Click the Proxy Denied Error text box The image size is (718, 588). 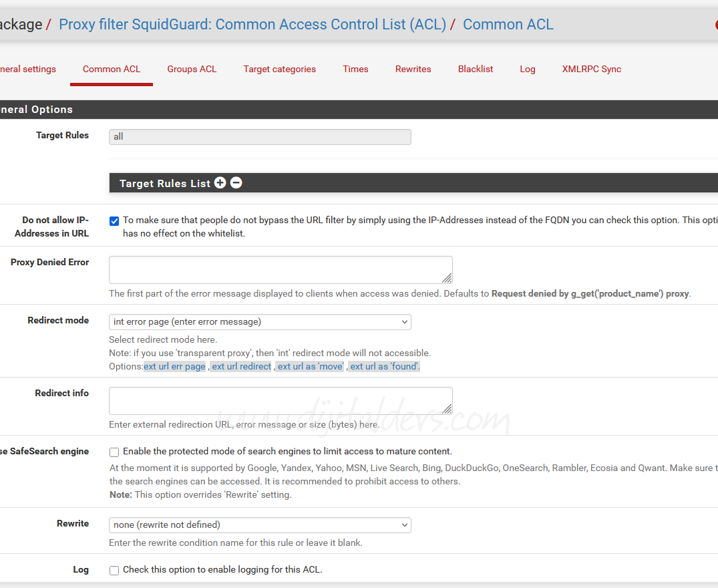[x=281, y=269]
